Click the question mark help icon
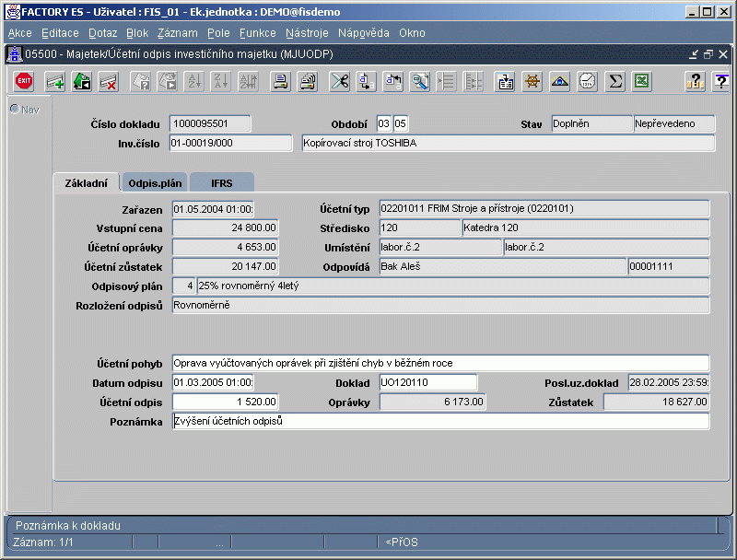This screenshot has width=737, height=560. pyautogui.click(x=694, y=81)
